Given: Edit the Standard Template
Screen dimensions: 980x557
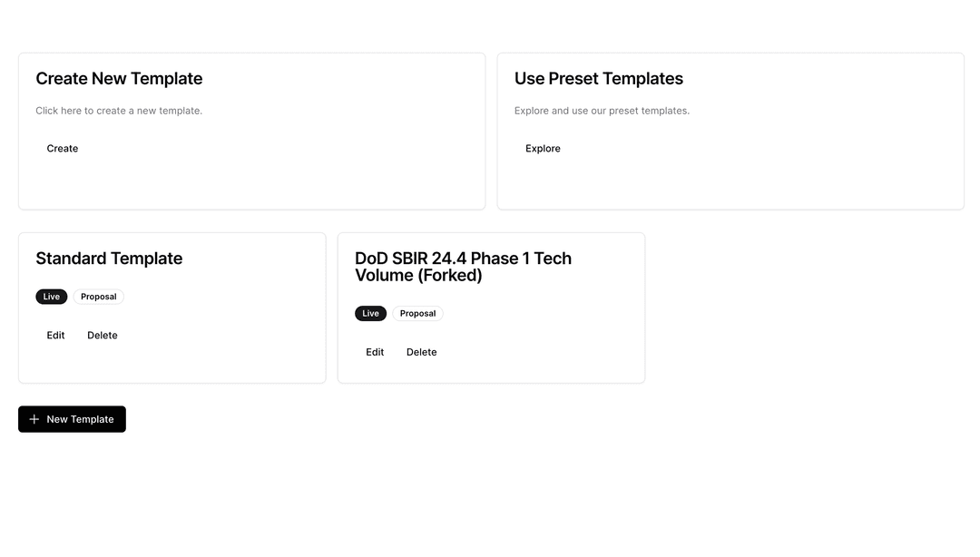Looking at the screenshot, I should [x=56, y=336].
